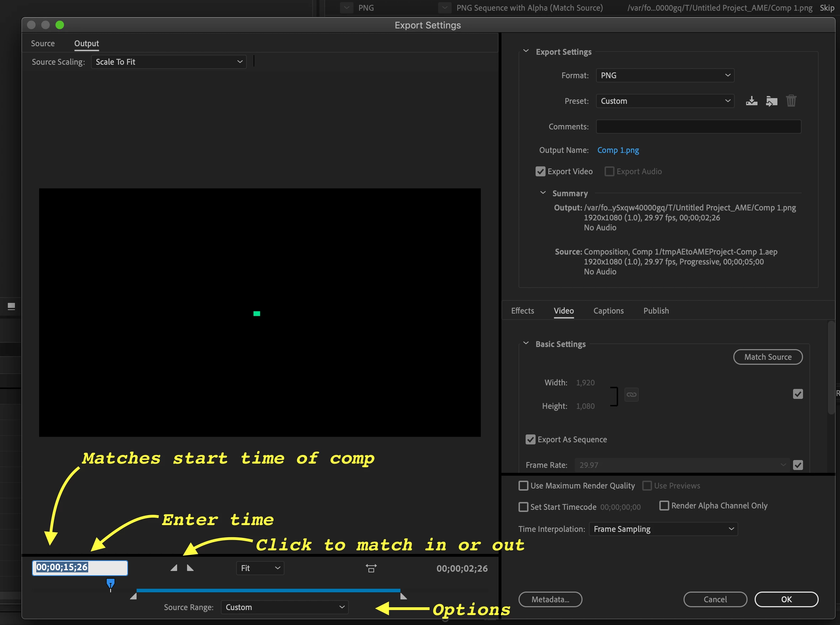The height and width of the screenshot is (625, 840).
Task: Open the Format dropdown showing PNG
Action: click(x=665, y=75)
